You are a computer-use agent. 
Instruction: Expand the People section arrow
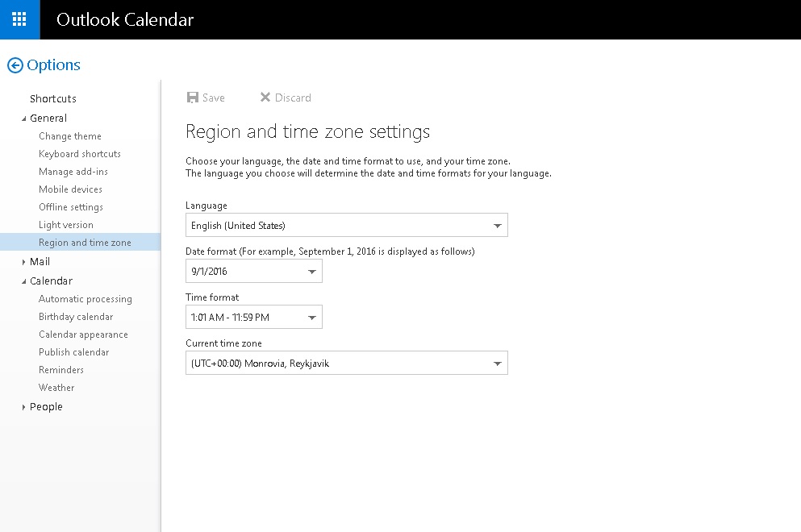click(x=23, y=407)
